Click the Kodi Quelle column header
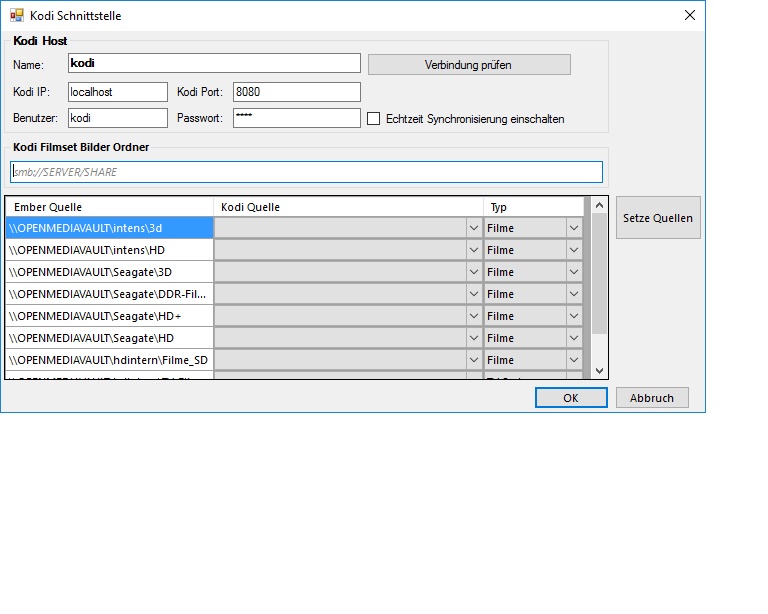Image resolution: width=768 pixels, height=614 pixels. pyautogui.click(x=348, y=207)
